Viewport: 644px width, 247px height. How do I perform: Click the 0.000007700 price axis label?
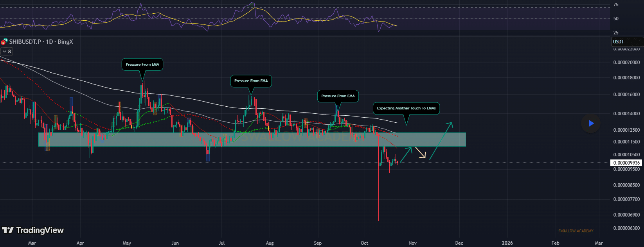point(626,199)
